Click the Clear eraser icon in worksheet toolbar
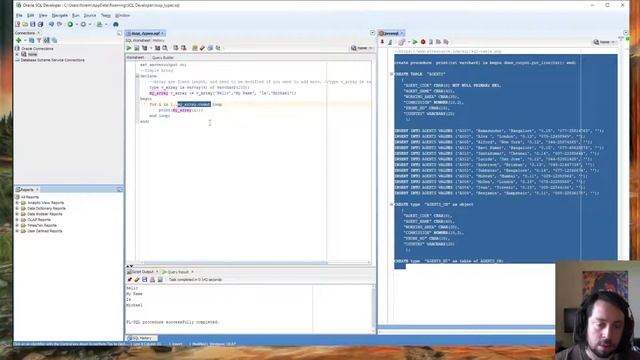Image resolution: width=640 pixels, height=360 pixels. point(202,48)
